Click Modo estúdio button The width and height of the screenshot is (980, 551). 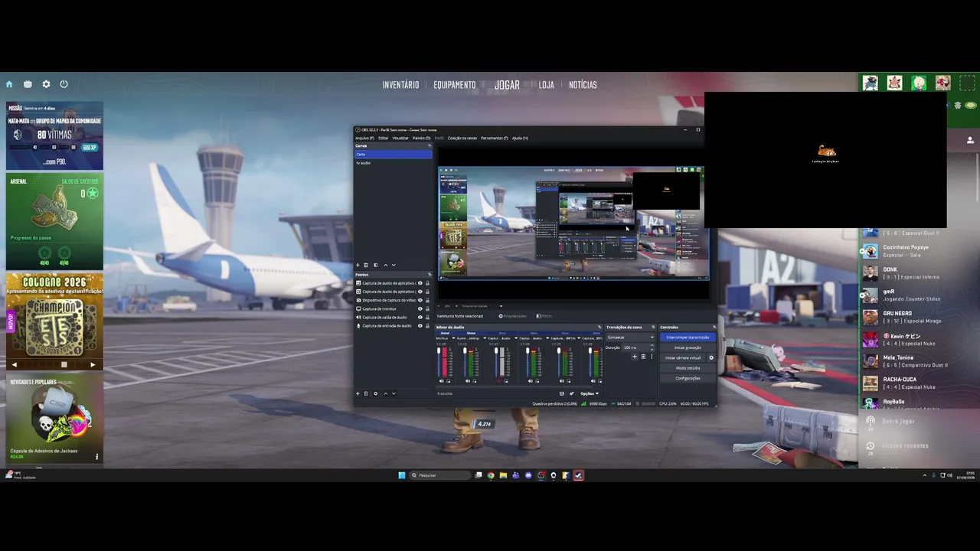pyautogui.click(x=688, y=368)
